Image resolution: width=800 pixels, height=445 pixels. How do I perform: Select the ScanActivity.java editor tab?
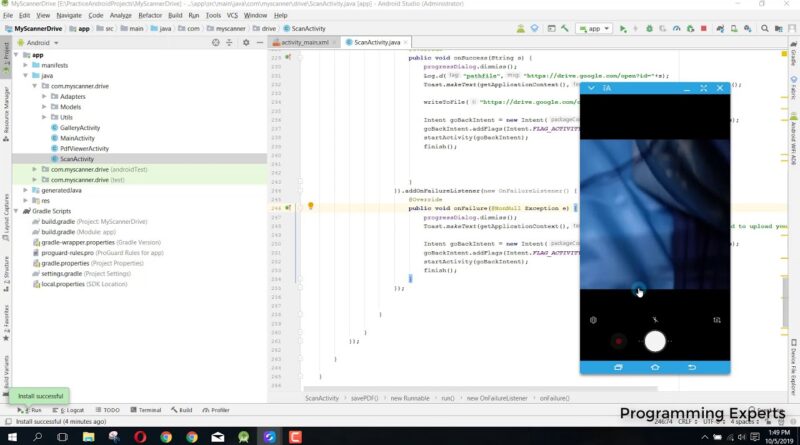(x=377, y=42)
